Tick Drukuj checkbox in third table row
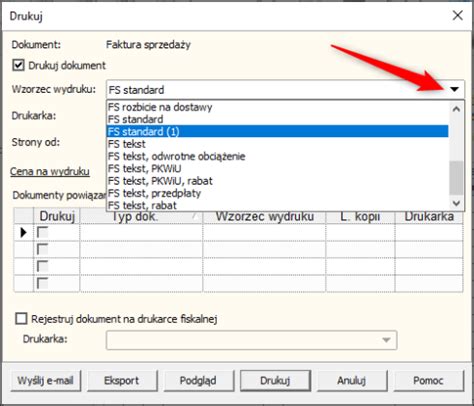This screenshot has width=474, height=406. point(42,266)
